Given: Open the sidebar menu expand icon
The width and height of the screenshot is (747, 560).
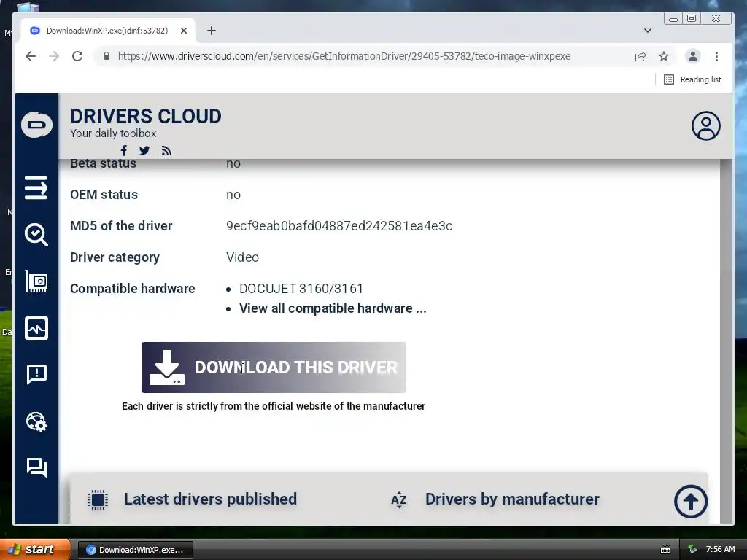Looking at the screenshot, I should (36, 188).
